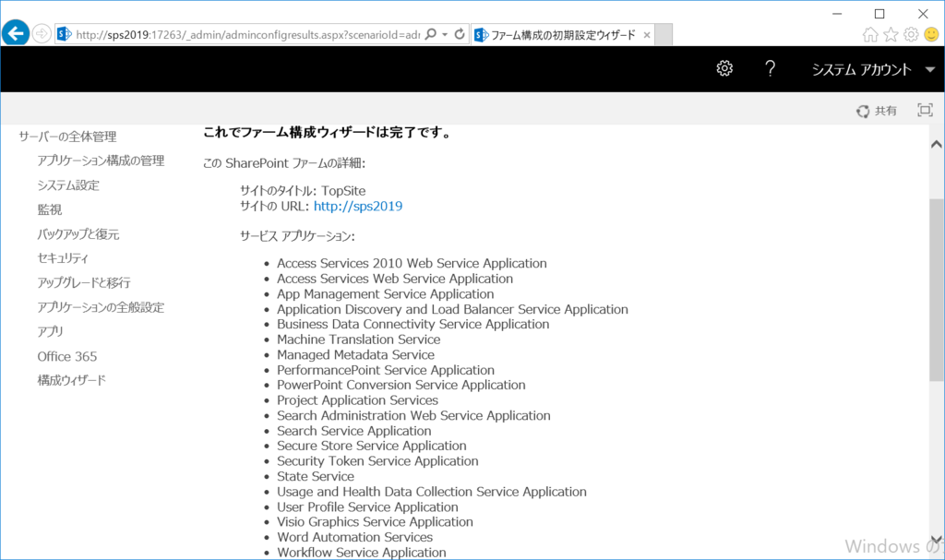
Task: Click Access Services 2010 Web Service Application
Action: [x=412, y=264]
